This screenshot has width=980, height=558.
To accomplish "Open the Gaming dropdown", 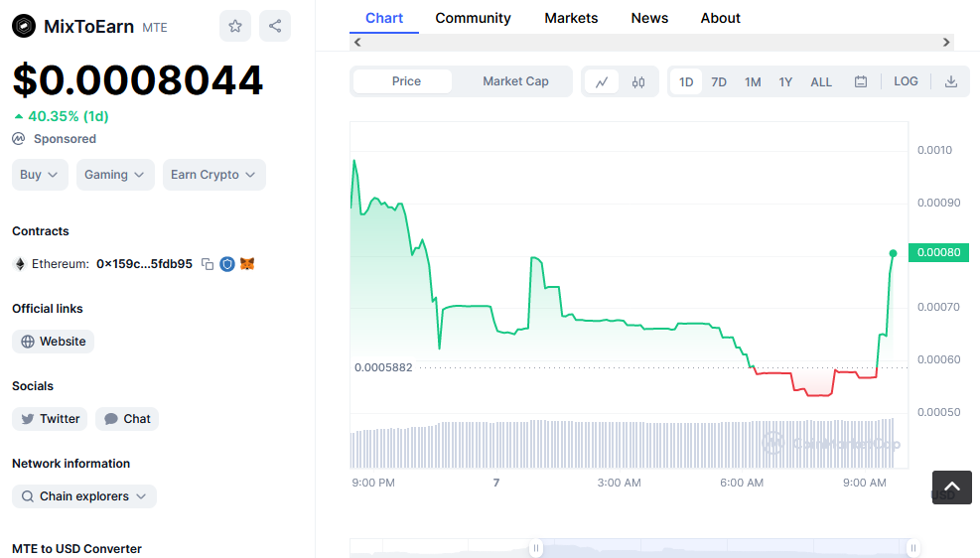I will [x=115, y=175].
